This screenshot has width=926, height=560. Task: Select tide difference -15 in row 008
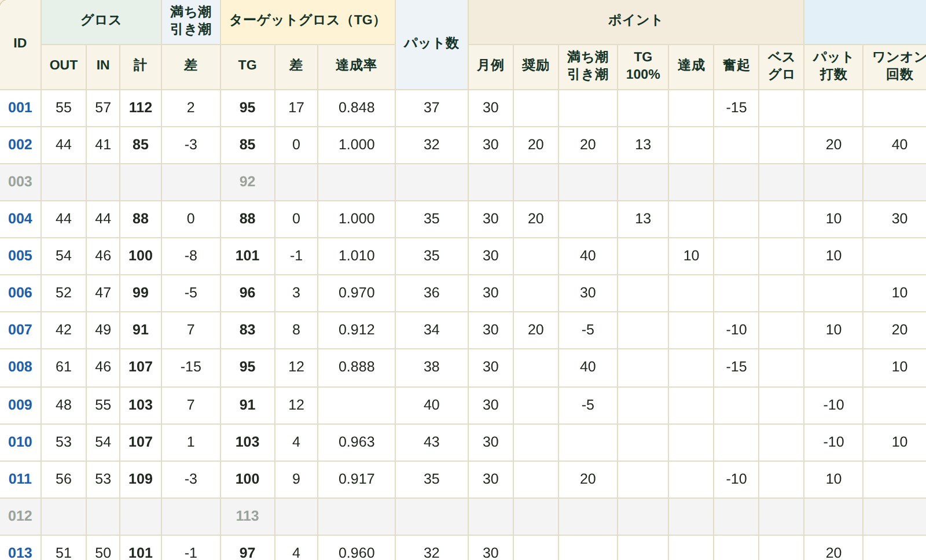tap(191, 367)
